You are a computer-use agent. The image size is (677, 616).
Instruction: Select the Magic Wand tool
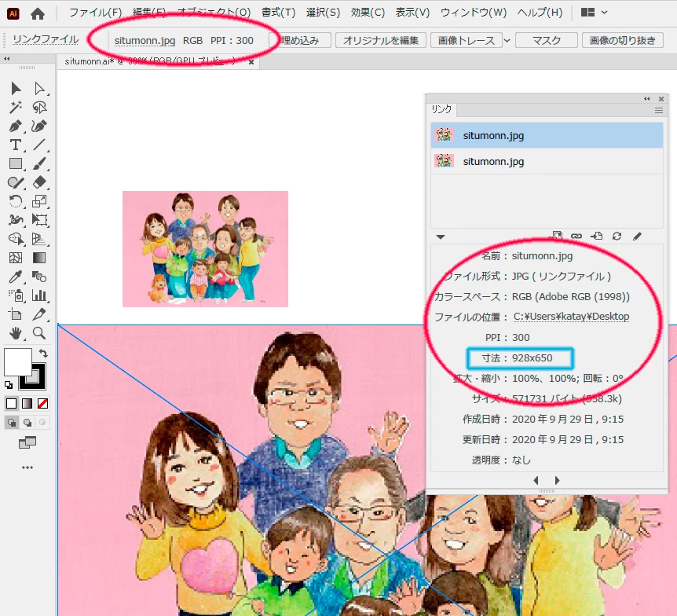(16, 107)
